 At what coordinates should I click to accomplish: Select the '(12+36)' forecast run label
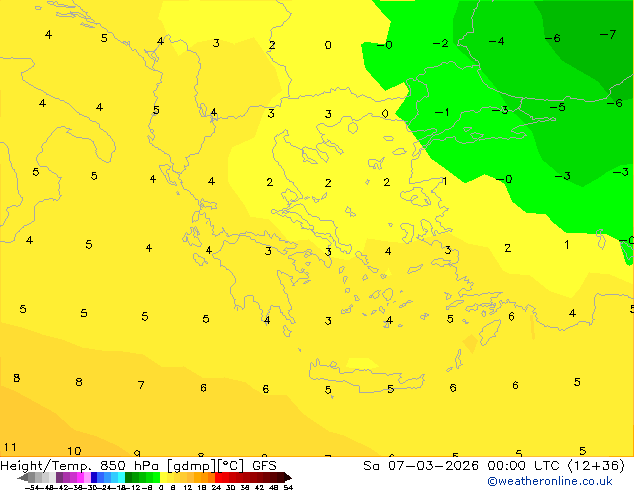pyautogui.click(x=596, y=465)
